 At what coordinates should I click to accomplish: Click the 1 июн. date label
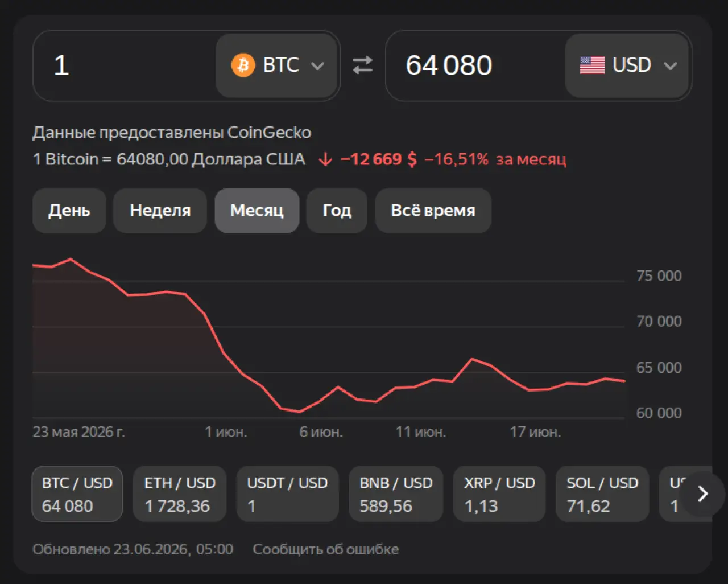(x=226, y=432)
